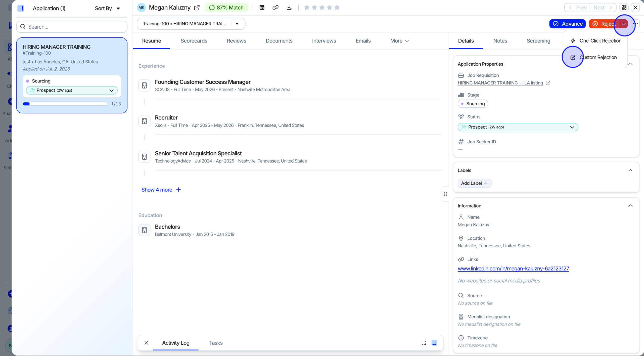Click Founding Customer Success Manager title
The width and height of the screenshot is (644, 356).
pos(203,82)
